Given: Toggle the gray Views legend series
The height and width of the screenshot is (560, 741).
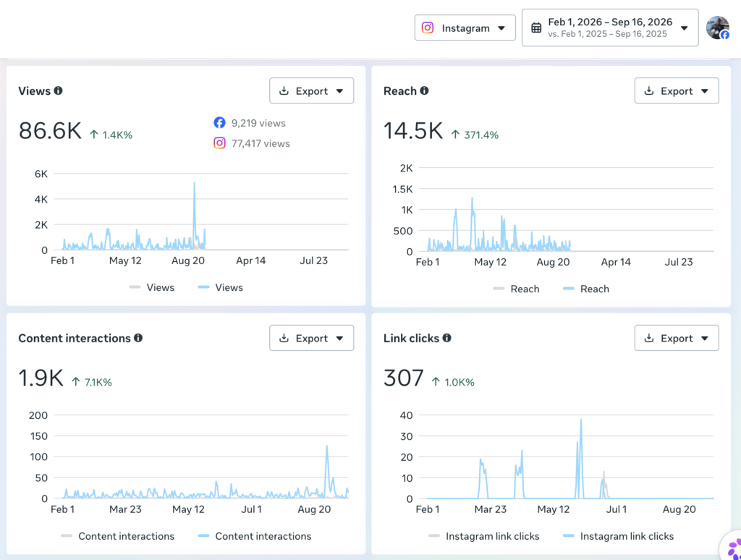Looking at the screenshot, I should pyautogui.click(x=152, y=287).
